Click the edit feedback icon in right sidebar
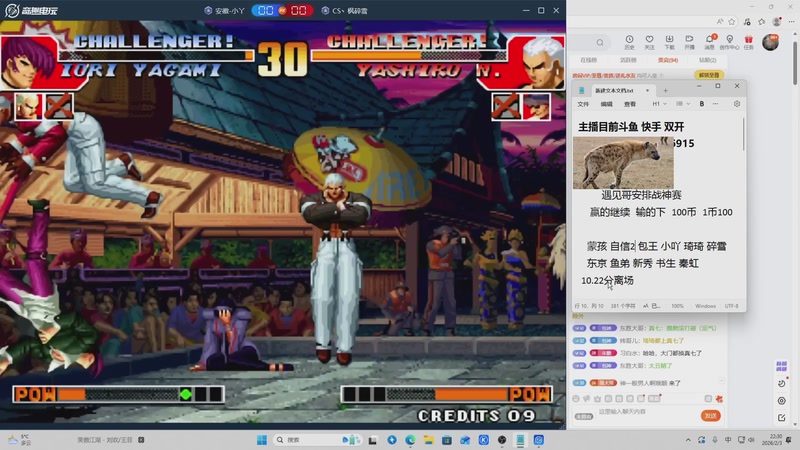800x450 pixels. 782,417
